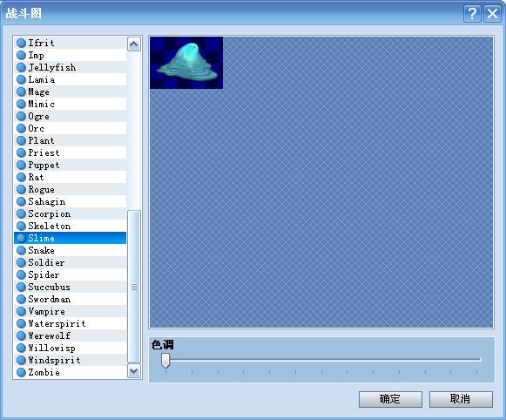Click the blue icon beside Imp

coord(21,55)
